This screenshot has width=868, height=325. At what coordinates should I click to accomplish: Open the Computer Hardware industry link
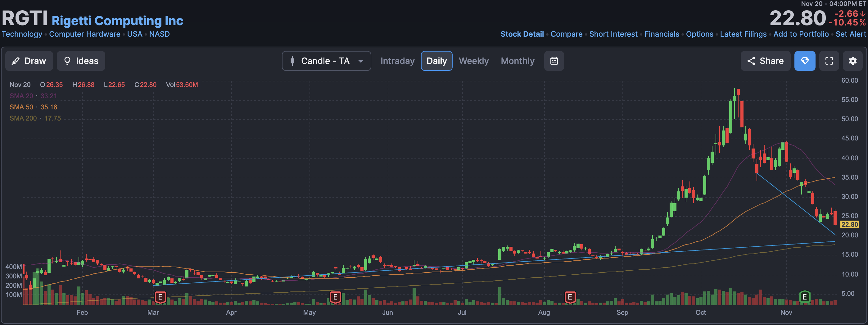[x=84, y=34]
